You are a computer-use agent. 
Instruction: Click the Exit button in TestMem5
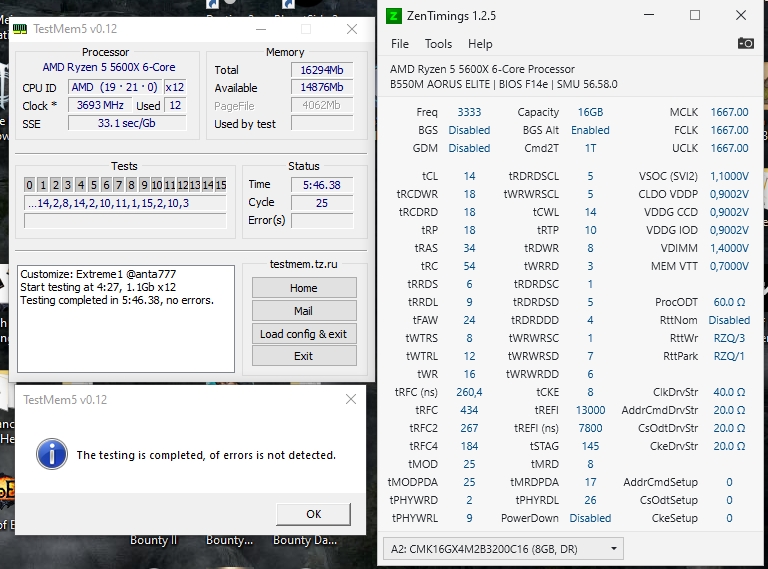pyautogui.click(x=304, y=356)
